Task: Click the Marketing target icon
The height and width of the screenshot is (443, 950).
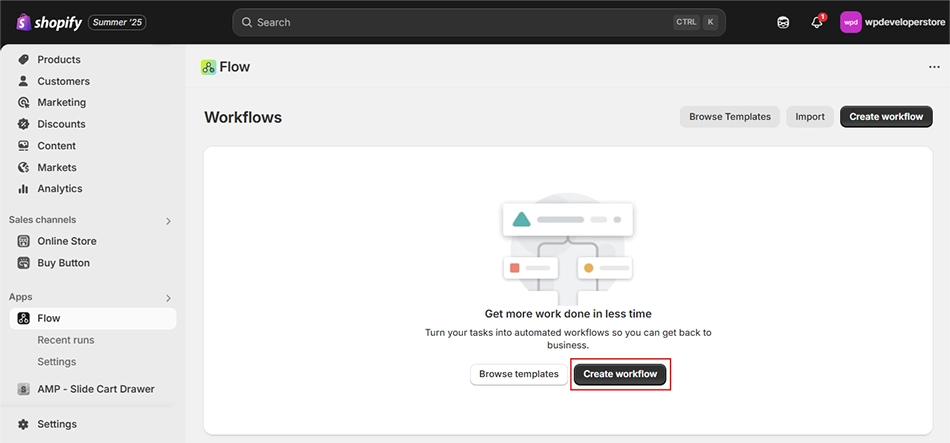Action: click(x=24, y=102)
